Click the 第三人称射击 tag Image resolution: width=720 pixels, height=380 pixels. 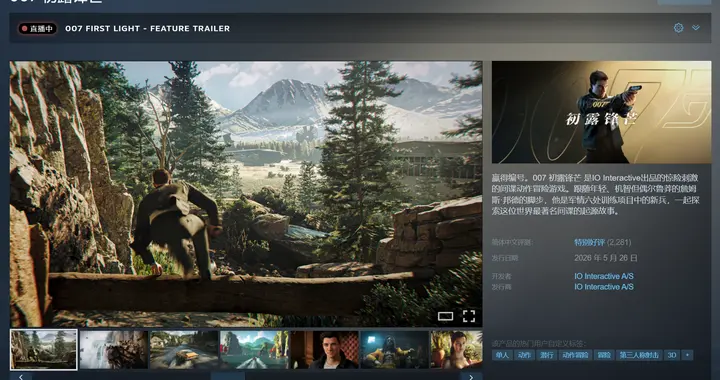639,355
